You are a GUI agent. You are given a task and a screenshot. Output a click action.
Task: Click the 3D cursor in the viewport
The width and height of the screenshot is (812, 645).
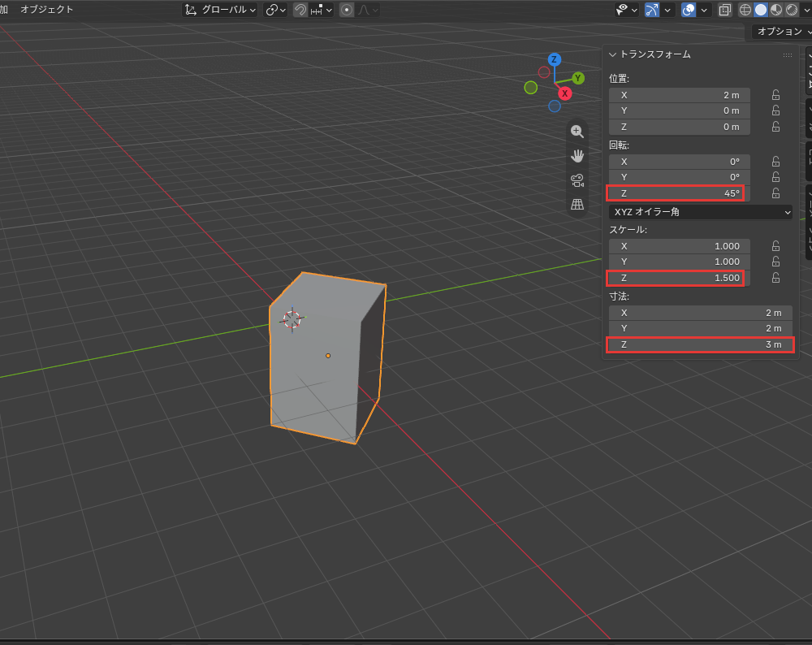pyautogui.click(x=292, y=319)
